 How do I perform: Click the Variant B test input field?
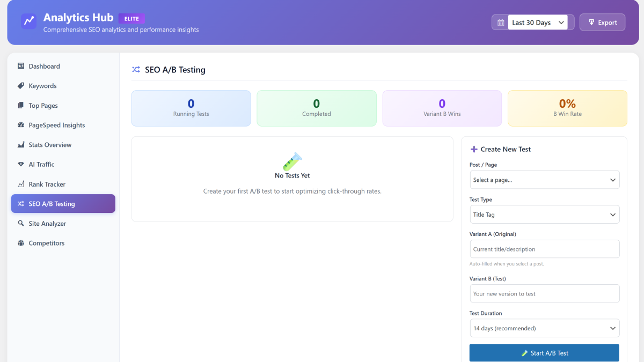coord(544,293)
